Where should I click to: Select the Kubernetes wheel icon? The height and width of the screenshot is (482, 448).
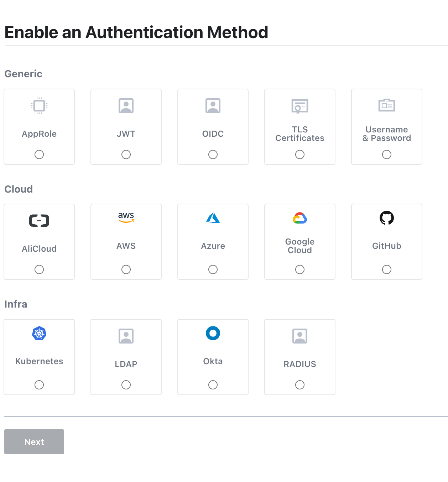[x=39, y=334]
